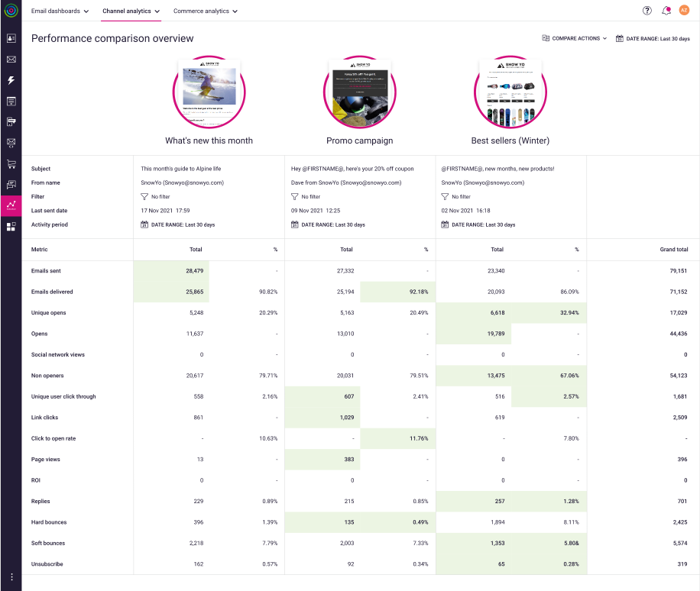The image size is (700, 591).
Task: Open the contacts icon in the sidebar
Action: (10, 38)
